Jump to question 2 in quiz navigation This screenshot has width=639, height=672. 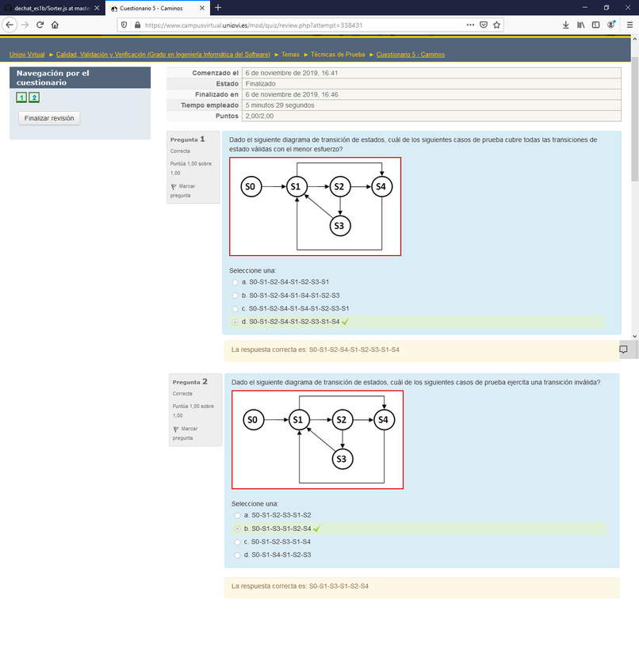click(34, 97)
